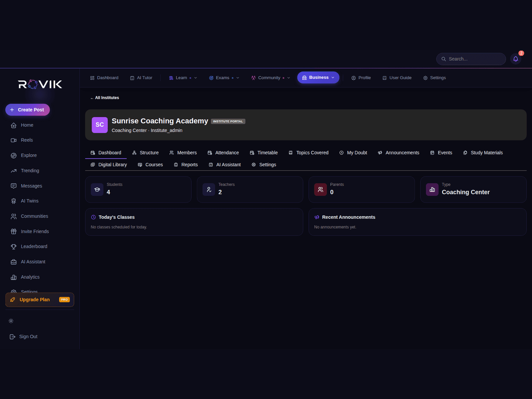Viewport: 532px width, 399px height.
Task: Open the Announcements tab
Action: tap(398, 153)
